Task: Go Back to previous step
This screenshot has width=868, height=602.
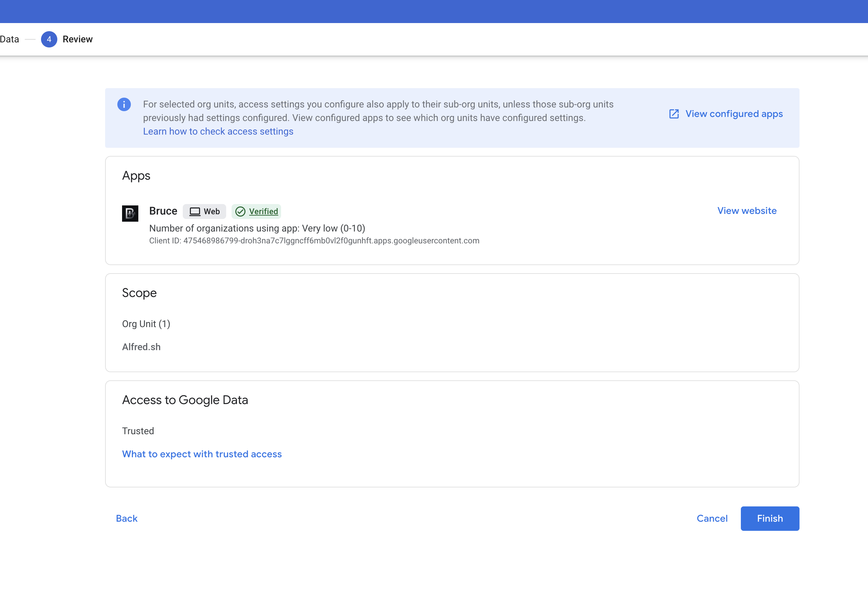Action: coord(127,519)
